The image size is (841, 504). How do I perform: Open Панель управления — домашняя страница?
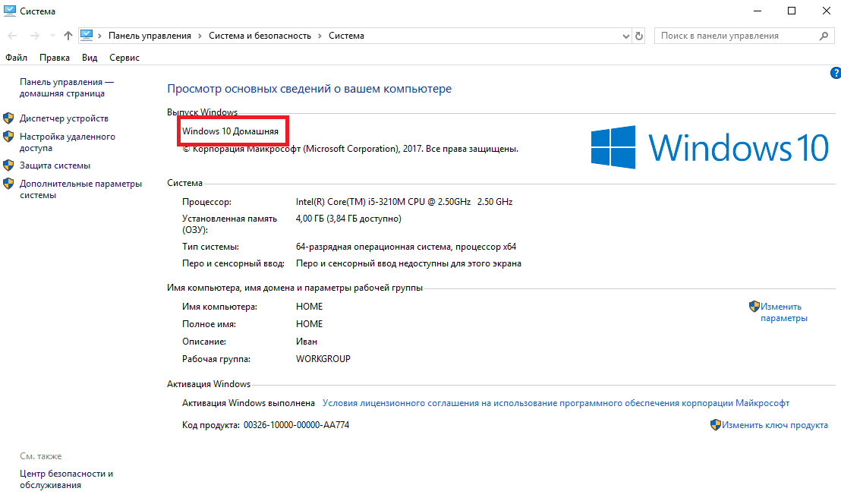pos(67,87)
